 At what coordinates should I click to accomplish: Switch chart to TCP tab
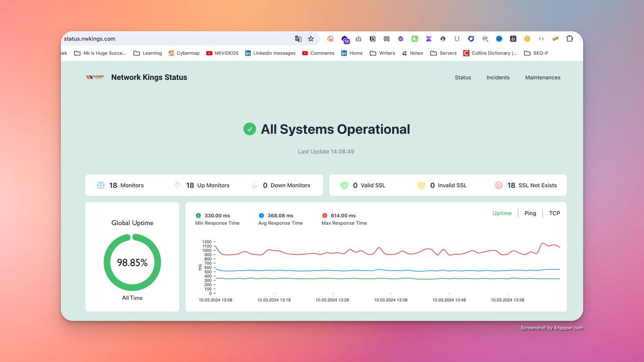[554, 213]
